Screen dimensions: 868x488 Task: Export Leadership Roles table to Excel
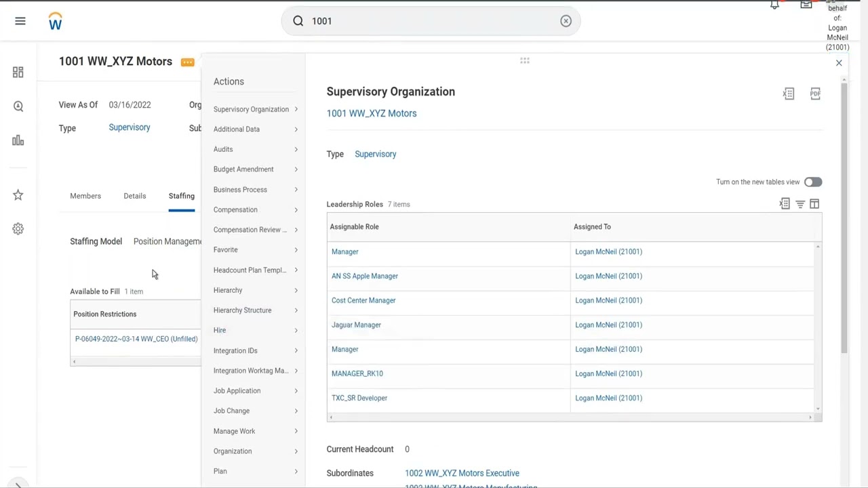point(785,203)
